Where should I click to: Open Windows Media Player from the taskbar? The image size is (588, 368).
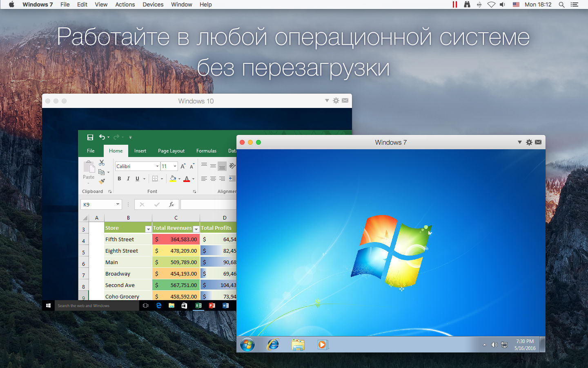pyautogui.click(x=322, y=345)
